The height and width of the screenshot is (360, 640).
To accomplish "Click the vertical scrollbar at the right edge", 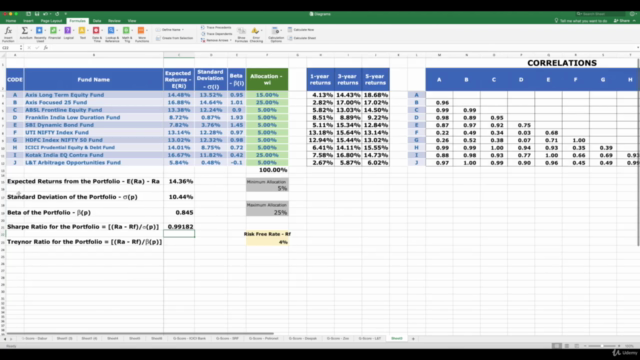I will [638, 152].
